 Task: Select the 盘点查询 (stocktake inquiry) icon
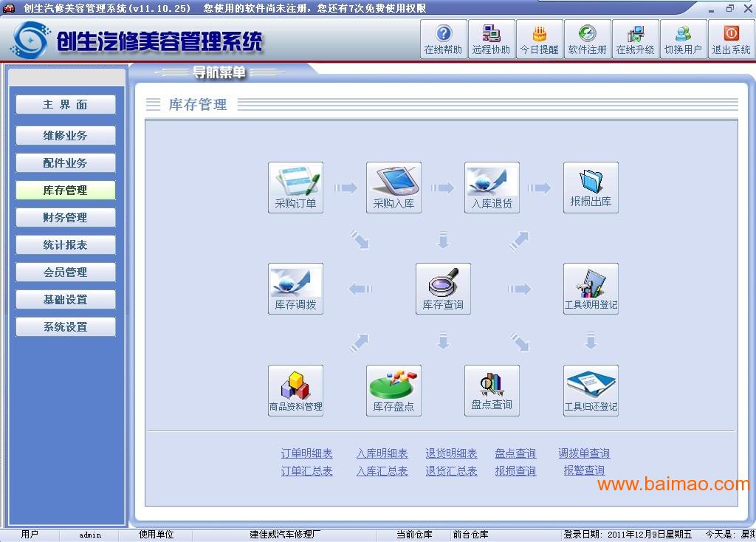[492, 390]
